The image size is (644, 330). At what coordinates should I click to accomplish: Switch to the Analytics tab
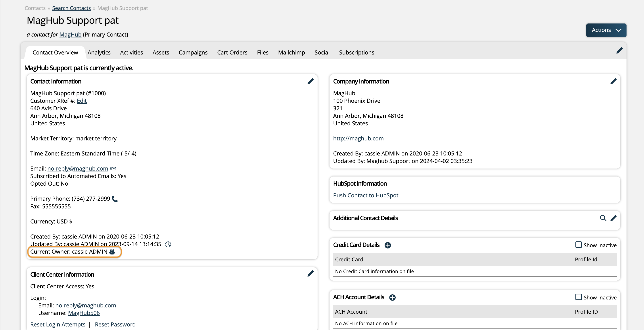tap(99, 52)
